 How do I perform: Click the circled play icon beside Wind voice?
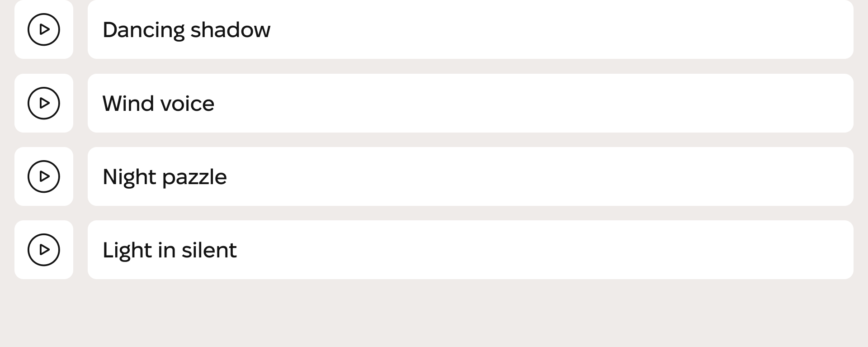pyautogui.click(x=44, y=103)
